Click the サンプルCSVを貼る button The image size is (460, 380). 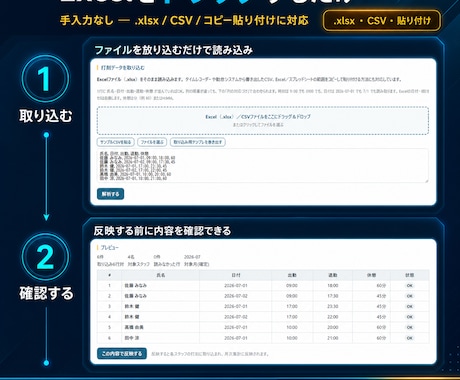(116, 142)
